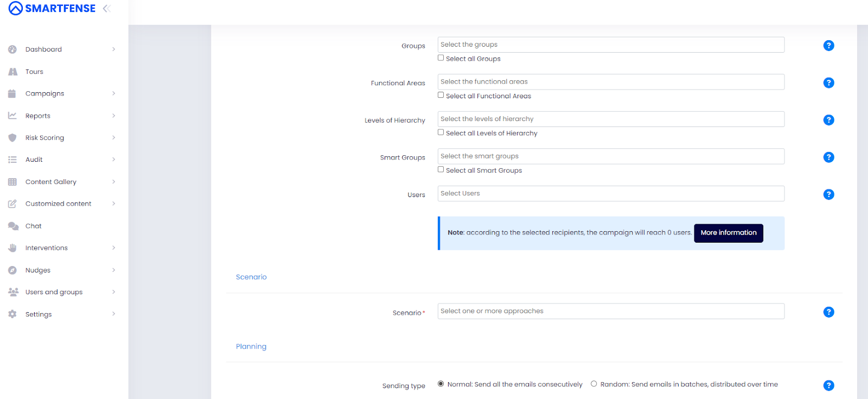
Task: Open the Campaigns menu item
Action: click(44, 94)
